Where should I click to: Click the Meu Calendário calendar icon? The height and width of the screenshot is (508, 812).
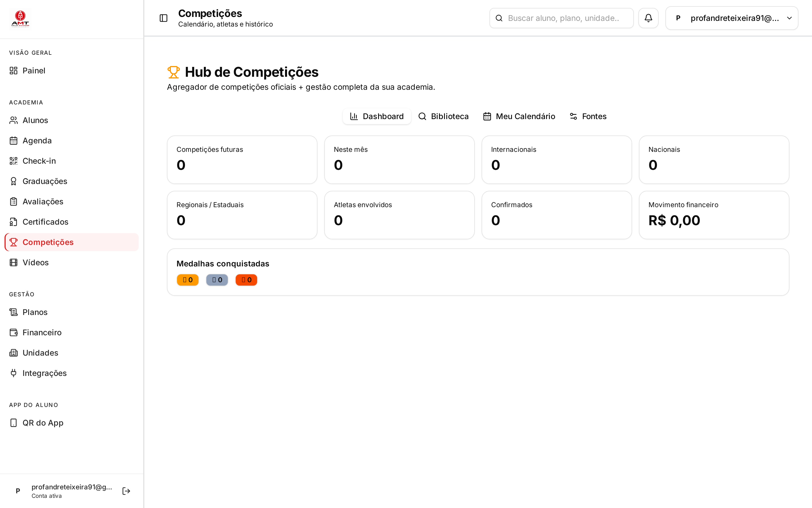487,116
